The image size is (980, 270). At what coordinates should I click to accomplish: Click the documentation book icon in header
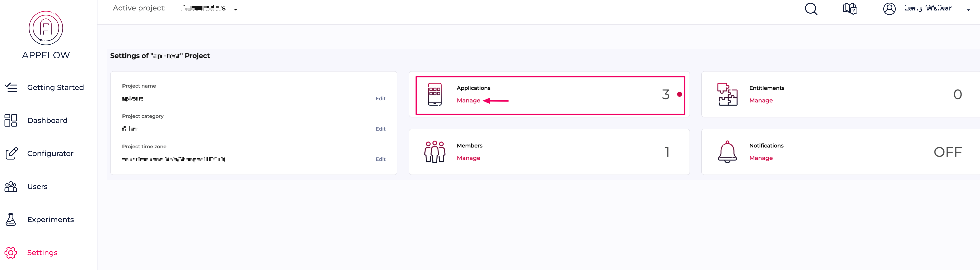tap(850, 9)
